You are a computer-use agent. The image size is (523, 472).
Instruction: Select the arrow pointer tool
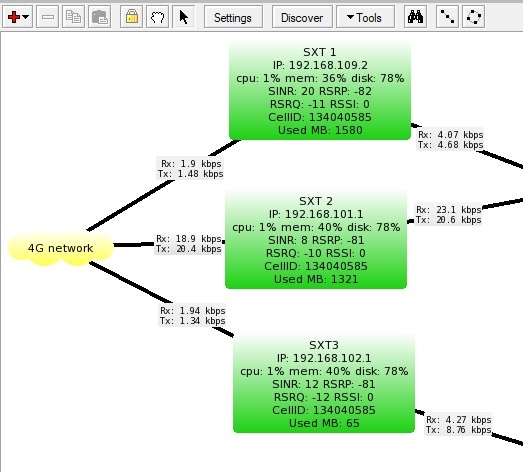(x=183, y=17)
